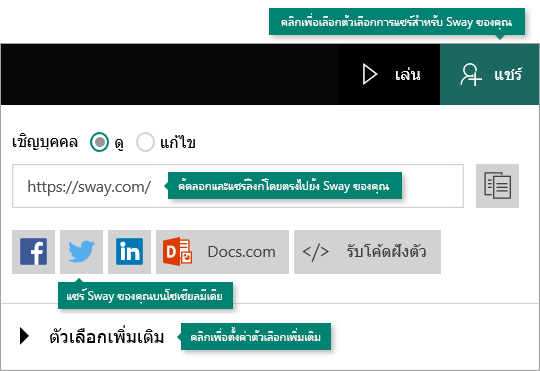Share on Twitter
The image size is (540, 371).
[x=81, y=252]
